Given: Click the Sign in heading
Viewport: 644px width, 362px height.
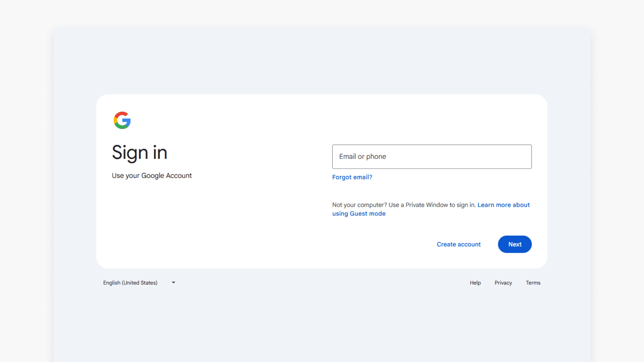Looking at the screenshot, I should [140, 153].
